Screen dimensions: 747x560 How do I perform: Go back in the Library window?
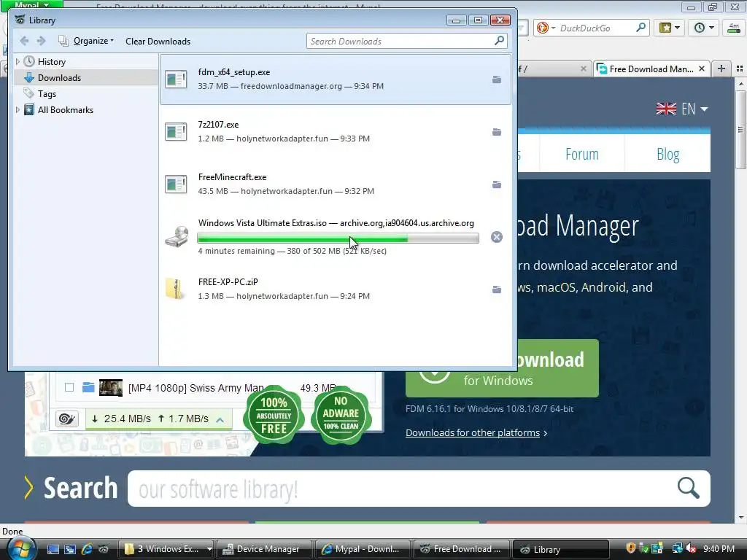(24, 41)
